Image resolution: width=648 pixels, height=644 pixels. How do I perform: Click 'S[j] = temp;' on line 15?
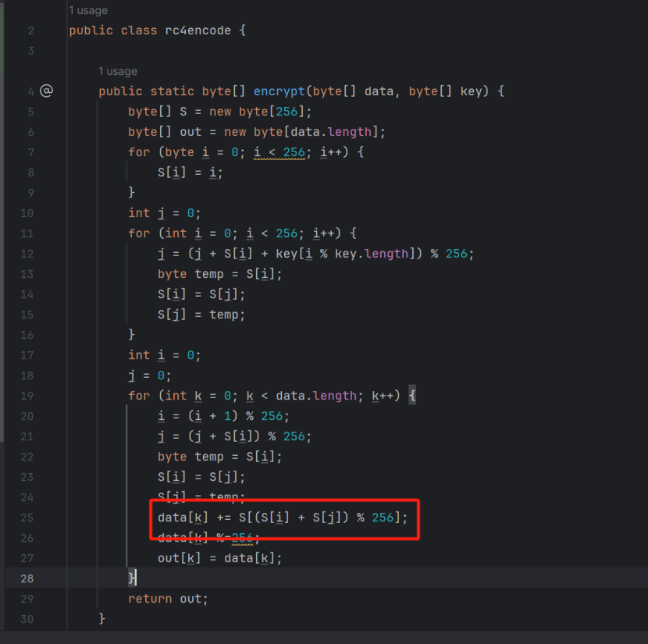tap(201, 315)
